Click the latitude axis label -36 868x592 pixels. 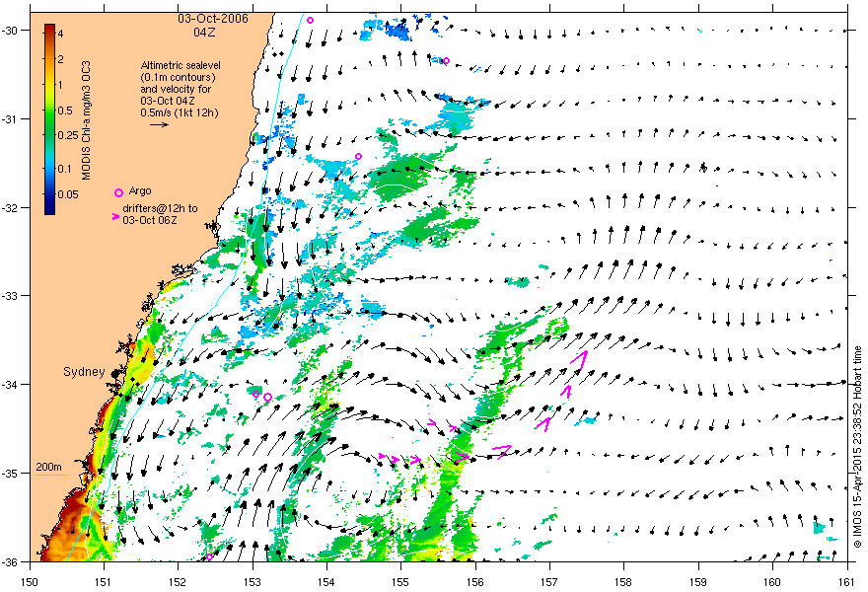[x=12, y=562]
